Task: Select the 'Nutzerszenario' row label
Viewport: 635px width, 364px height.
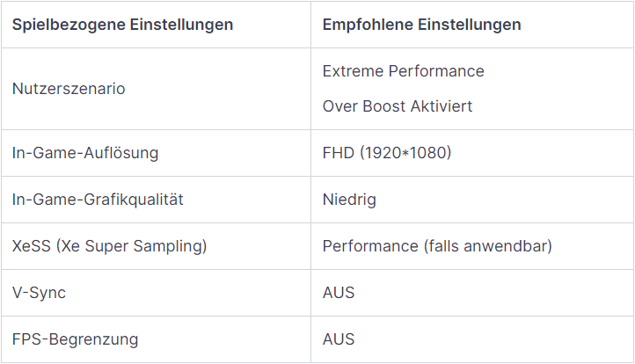Action: [69, 89]
